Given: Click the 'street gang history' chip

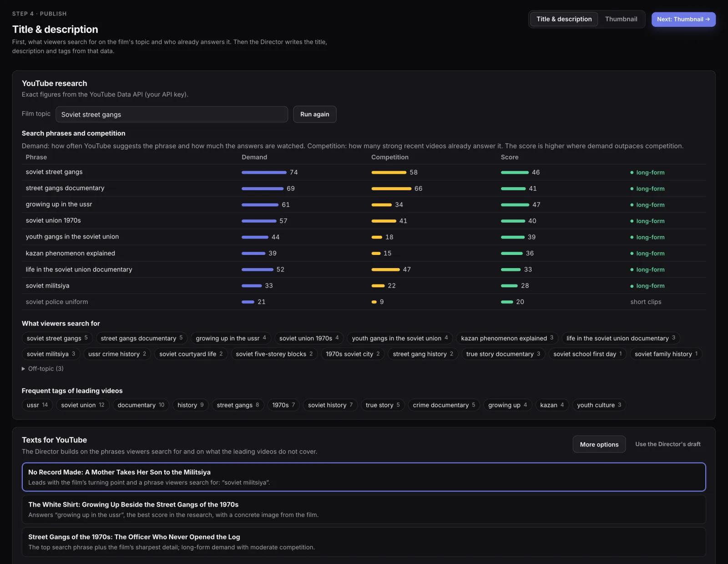Looking at the screenshot, I should coord(423,354).
